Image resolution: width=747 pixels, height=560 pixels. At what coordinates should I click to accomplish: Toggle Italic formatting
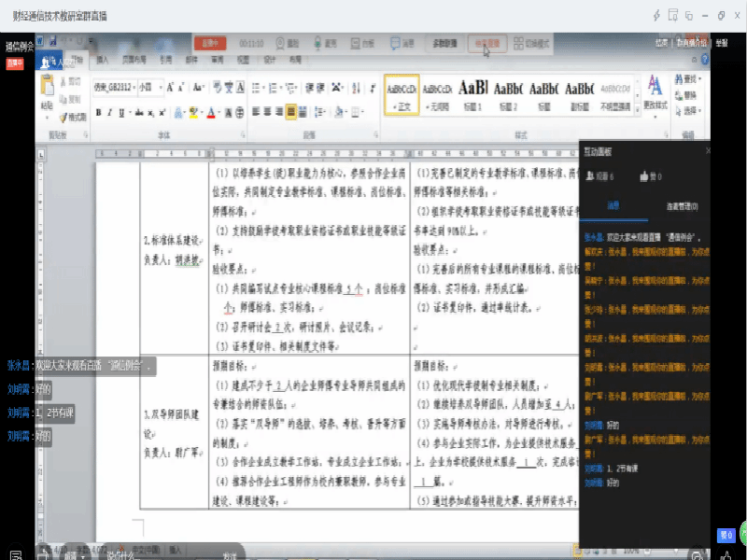click(x=109, y=112)
